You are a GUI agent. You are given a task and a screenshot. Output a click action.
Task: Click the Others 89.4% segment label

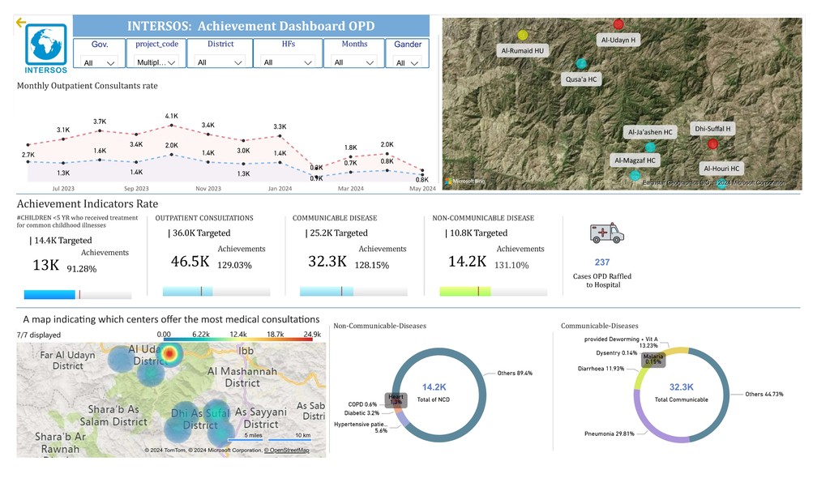515,374
